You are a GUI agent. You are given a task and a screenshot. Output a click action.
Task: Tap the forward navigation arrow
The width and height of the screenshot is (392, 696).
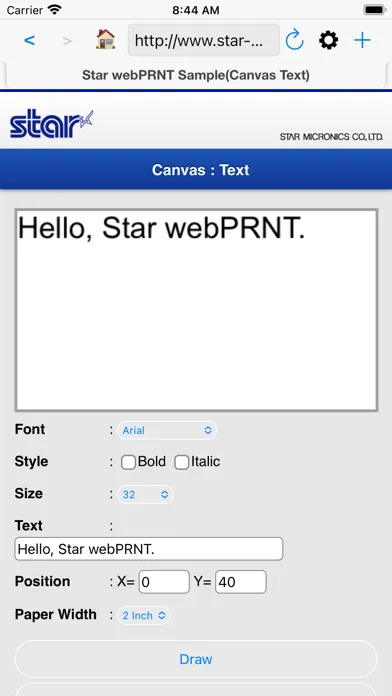pos(67,41)
